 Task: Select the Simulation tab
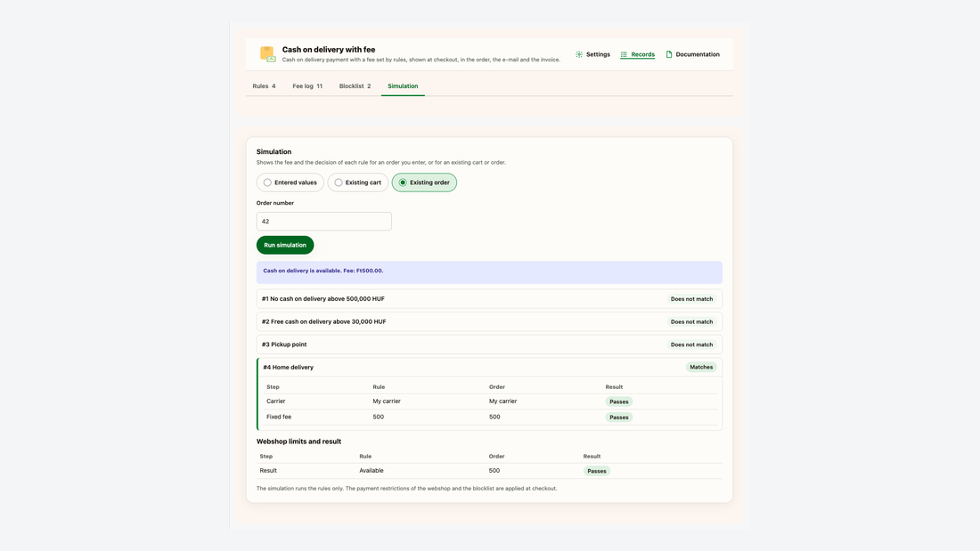pos(403,86)
